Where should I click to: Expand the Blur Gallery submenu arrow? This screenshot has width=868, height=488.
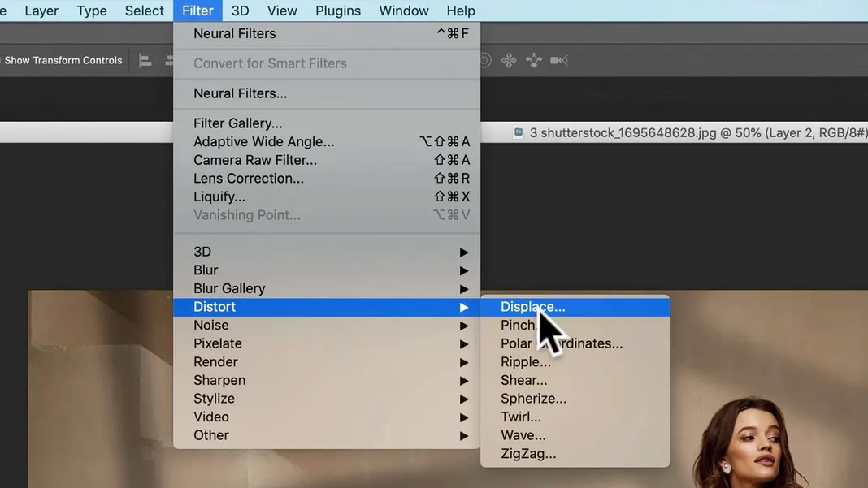pyautogui.click(x=464, y=289)
